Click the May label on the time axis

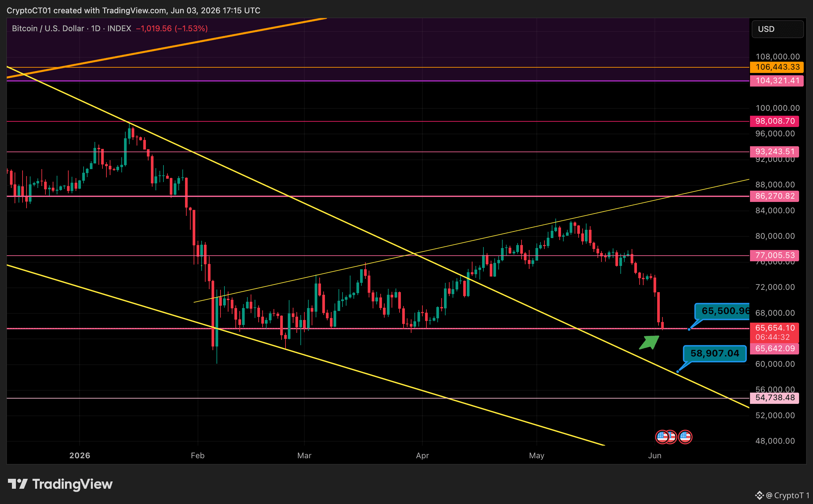(x=537, y=456)
